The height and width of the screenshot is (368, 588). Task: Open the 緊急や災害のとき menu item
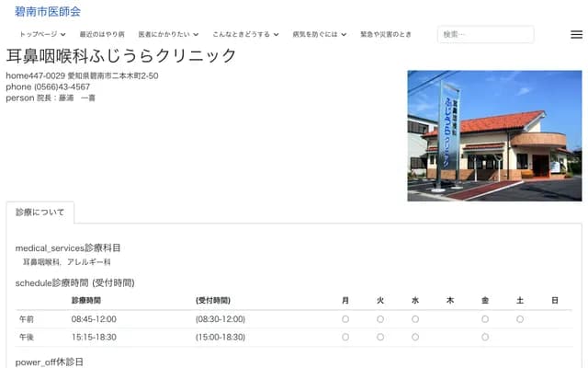[386, 34]
